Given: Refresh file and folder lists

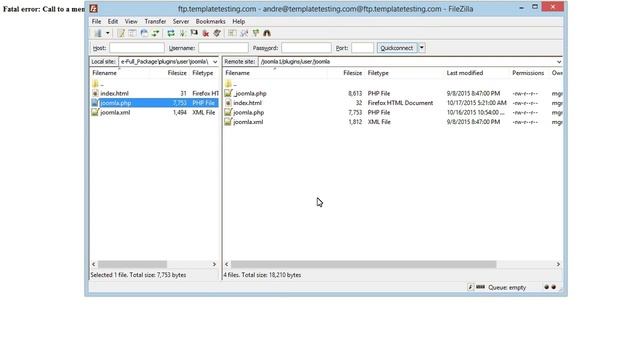Looking at the screenshot, I should pyautogui.click(x=171, y=33).
